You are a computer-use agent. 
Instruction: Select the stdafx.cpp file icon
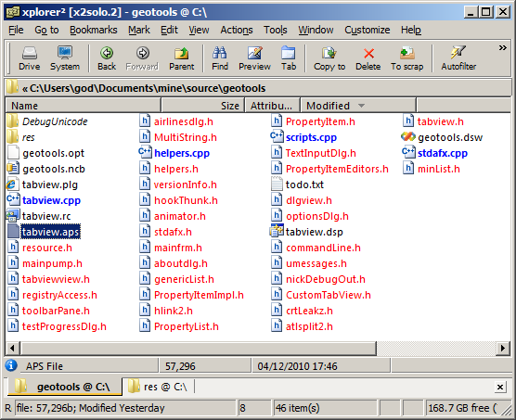[408, 152]
